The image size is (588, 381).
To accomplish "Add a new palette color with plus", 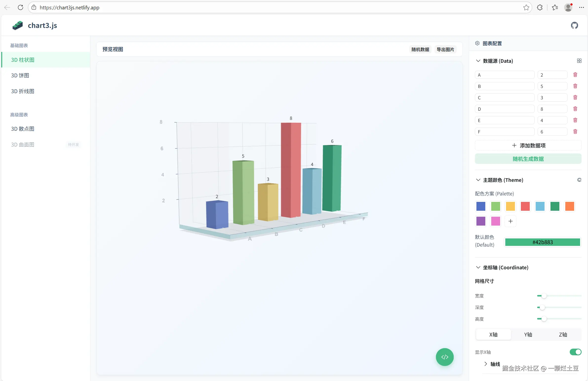I will [x=510, y=221].
